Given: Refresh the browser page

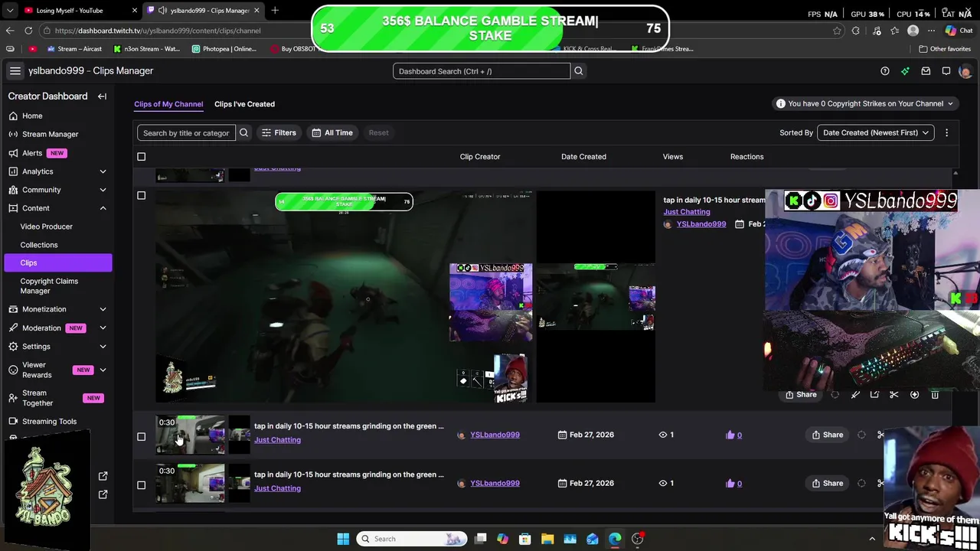Looking at the screenshot, I should click(x=28, y=31).
